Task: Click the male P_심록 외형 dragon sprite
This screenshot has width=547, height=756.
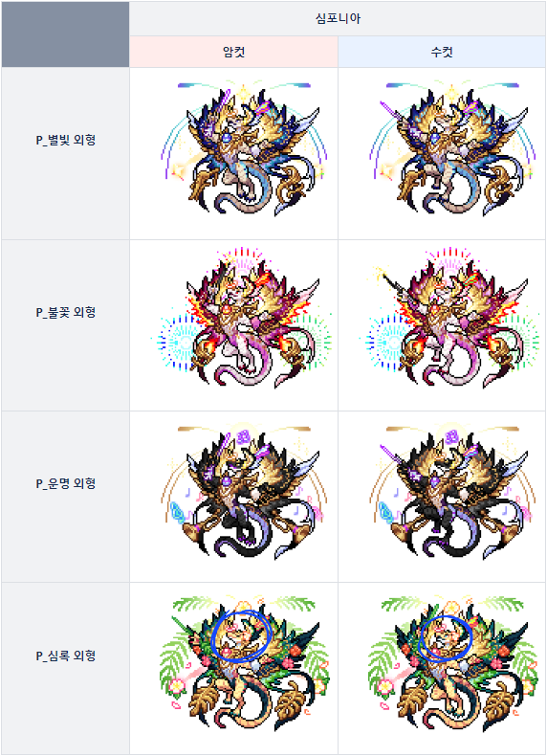Action: click(x=452, y=664)
